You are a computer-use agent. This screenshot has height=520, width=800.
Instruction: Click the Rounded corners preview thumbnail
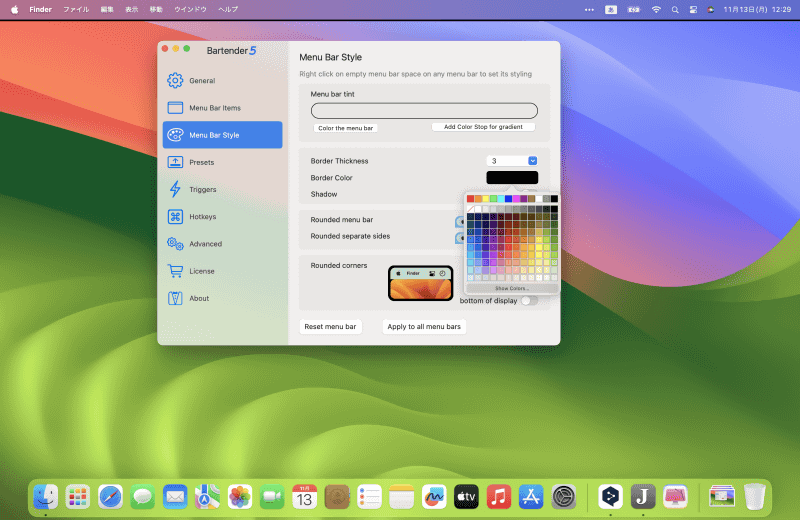click(x=420, y=283)
